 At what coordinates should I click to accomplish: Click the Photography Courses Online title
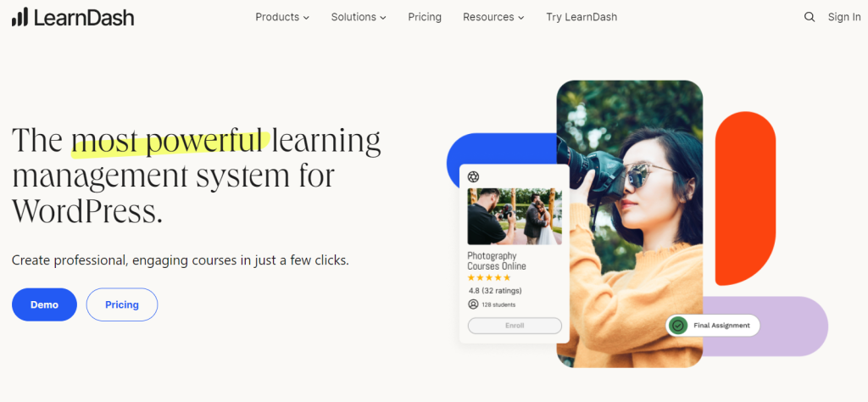point(497,261)
